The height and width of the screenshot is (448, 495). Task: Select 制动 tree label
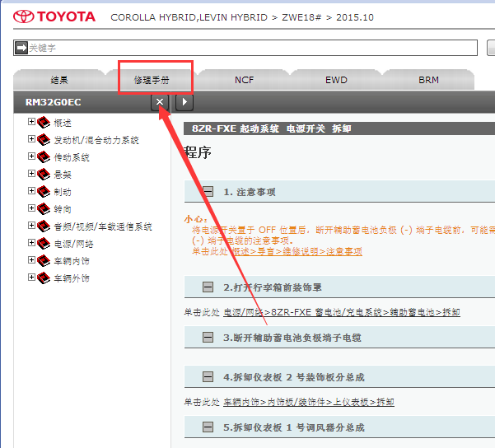pyautogui.click(x=63, y=192)
